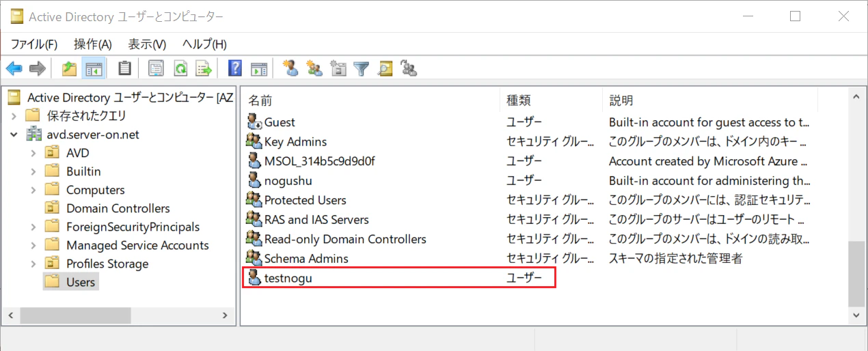Collapse the avd.server-on.net domain node
Image resolution: width=868 pixels, height=351 pixels.
[14, 135]
